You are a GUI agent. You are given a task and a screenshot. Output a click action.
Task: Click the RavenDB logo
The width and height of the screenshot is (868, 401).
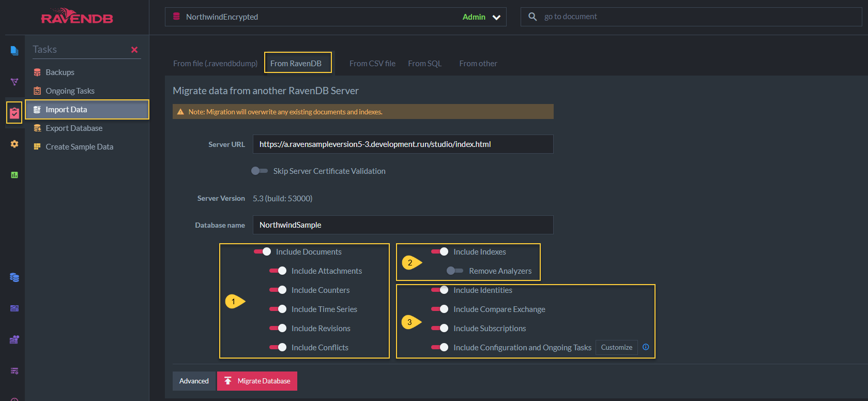tap(77, 17)
